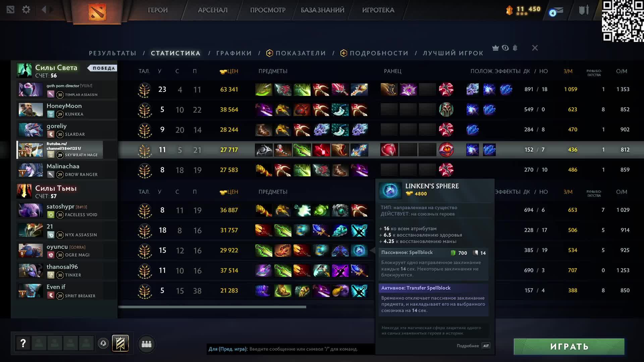The image size is (644, 362).
Task: Click the green ИГРАТЬ button
Action: point(569,347)
